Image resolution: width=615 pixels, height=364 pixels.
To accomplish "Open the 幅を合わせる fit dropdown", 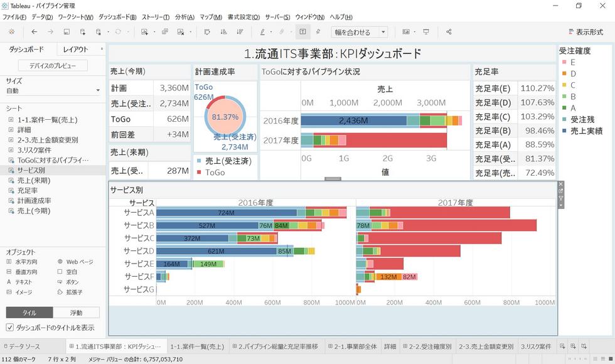I will point(359,32).
